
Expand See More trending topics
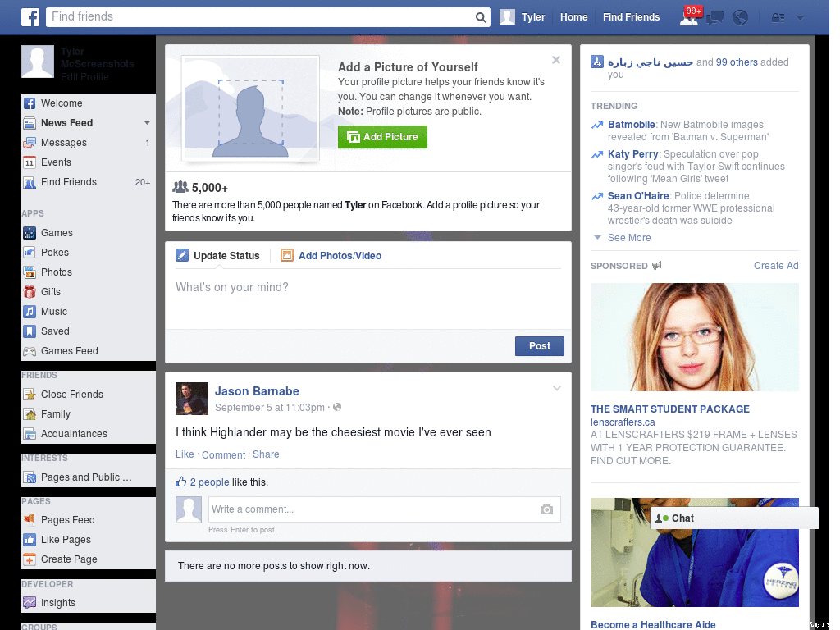(629, 238)
